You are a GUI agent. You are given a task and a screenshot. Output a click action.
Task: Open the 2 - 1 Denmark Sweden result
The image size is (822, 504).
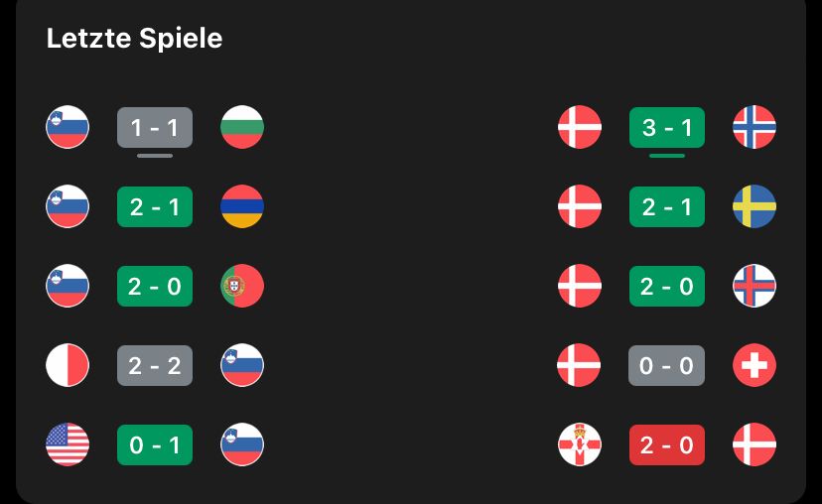point(667,206)
